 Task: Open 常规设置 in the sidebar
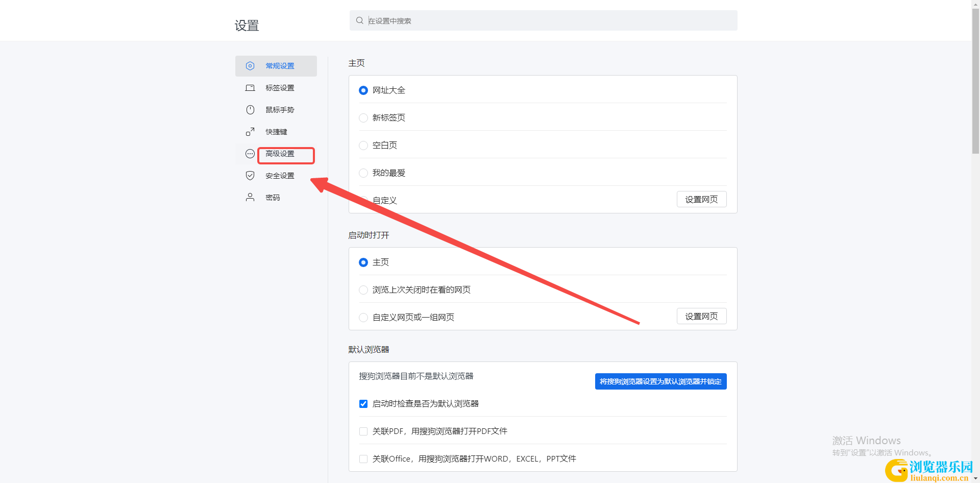[x=276, y=66]
